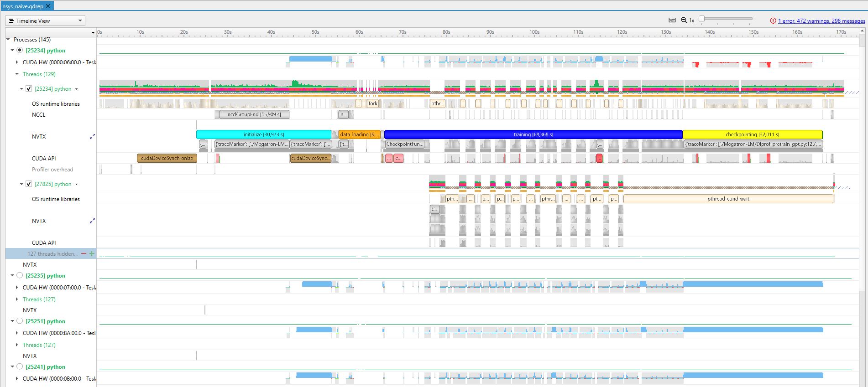Image resolution: width=868 pixels, height=387 pixels.
Task: Select the [25234] python process radio button
Action: coord(20,50)
